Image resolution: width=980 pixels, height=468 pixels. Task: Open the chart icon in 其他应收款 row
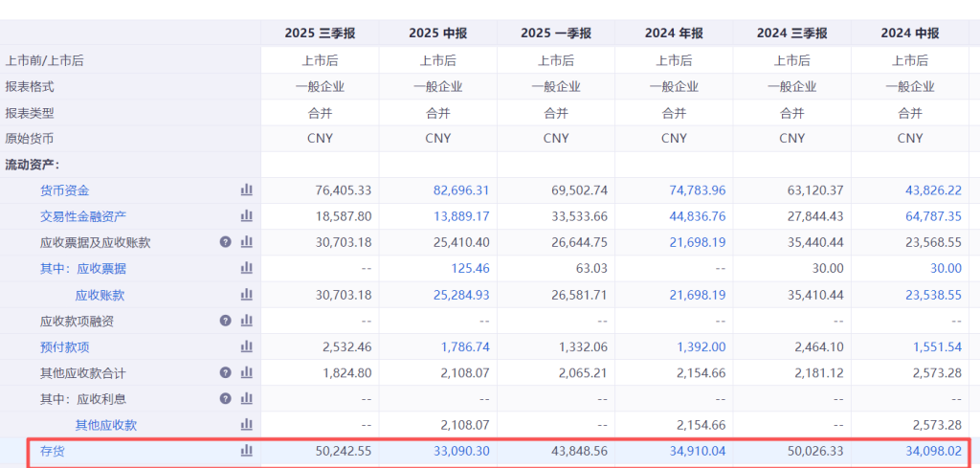(x=246, y=424)
